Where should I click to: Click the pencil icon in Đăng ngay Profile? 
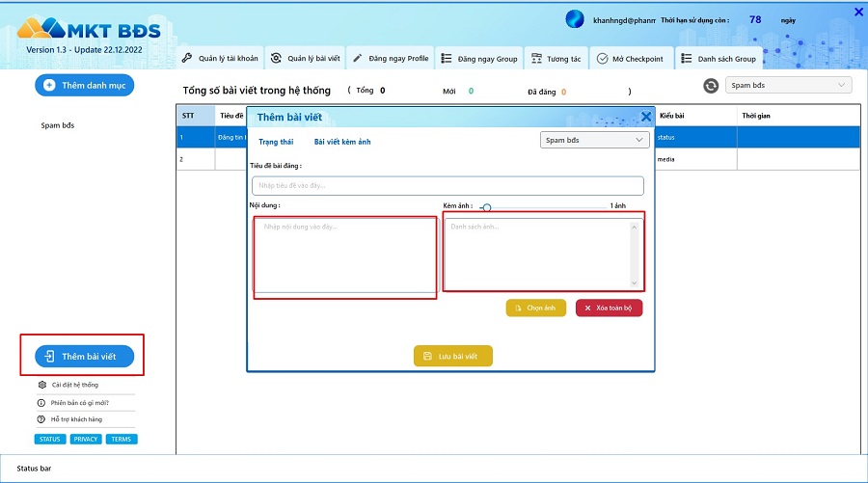click(x=358, y=58)
